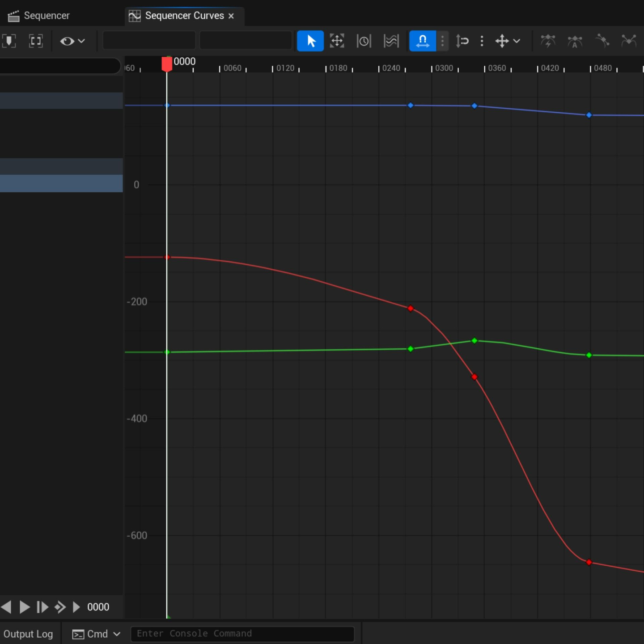Screen dimensions: 644x644
Task: Jump to next keyframe diamond-arrow button
Action: point(60,607)
